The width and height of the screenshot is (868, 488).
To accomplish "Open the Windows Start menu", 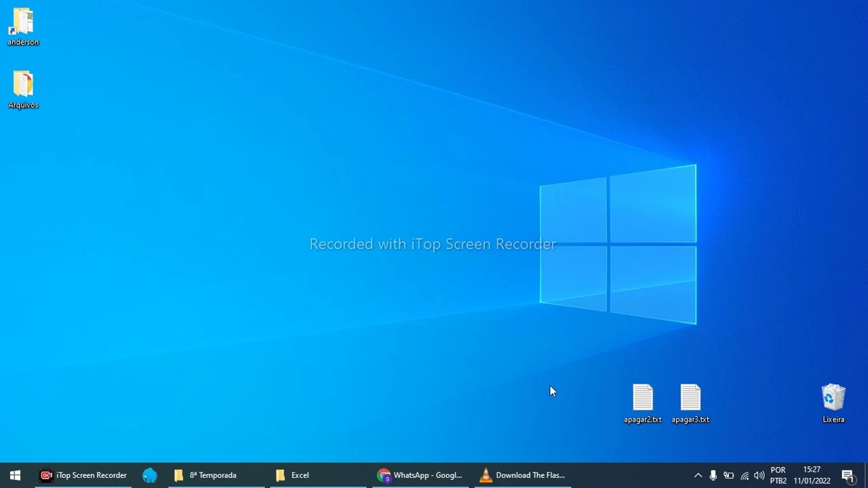I will (15, 475).
